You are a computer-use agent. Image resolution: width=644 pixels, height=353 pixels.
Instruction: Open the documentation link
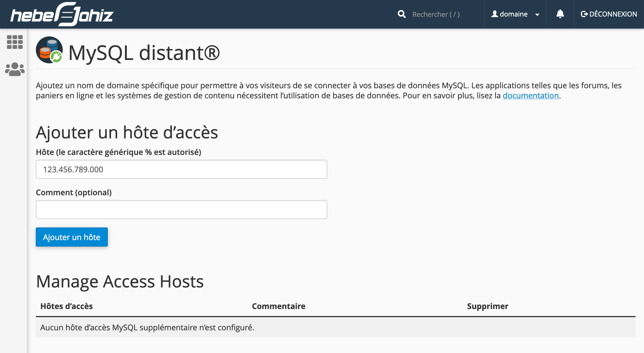click(x=531, y=96)
